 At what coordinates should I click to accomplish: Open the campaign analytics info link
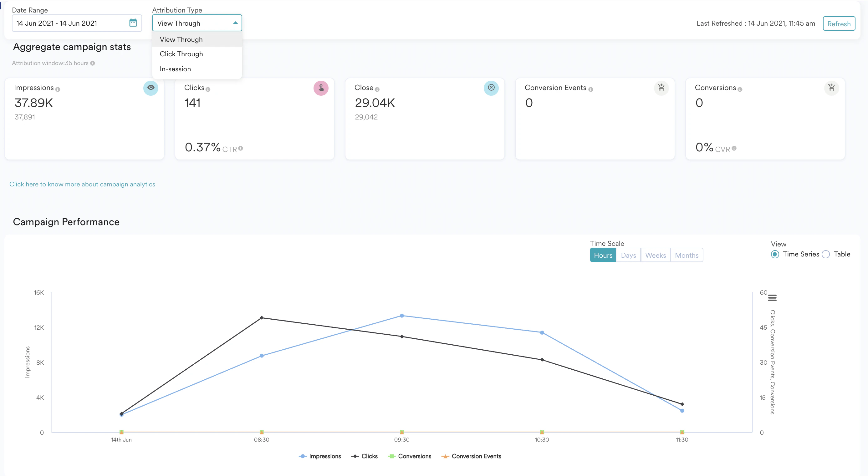[x=82, y=184]
